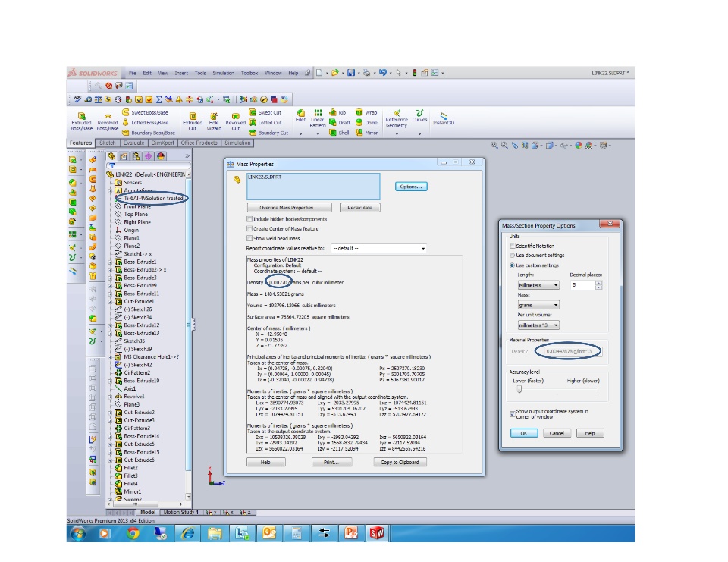728x562 pixels.
Task: Confirm options with the OK button
Action: (x=524, y=433)
